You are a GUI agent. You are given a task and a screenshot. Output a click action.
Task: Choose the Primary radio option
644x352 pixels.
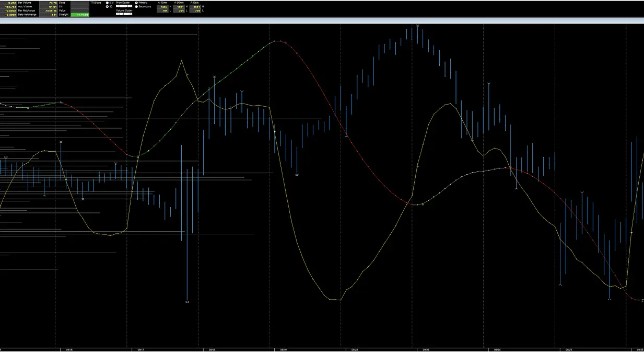point(136,3)
